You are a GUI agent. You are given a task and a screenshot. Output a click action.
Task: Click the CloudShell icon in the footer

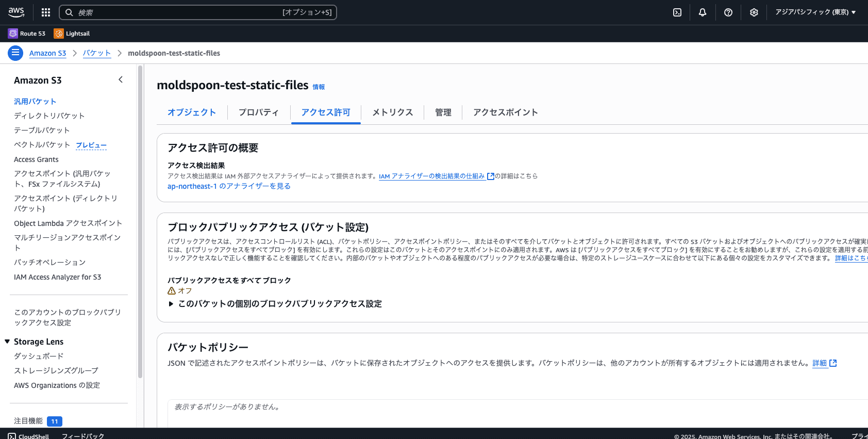[12, 436]
